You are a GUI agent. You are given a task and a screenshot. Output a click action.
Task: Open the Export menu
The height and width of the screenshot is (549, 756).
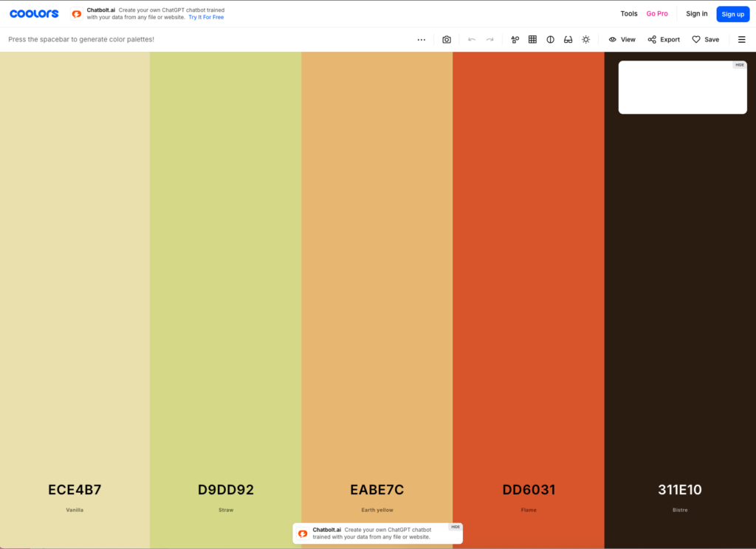pos(664,40)
